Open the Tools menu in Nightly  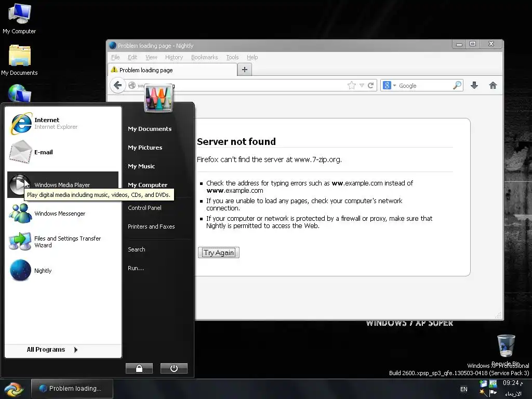click(x=232, y=57)
